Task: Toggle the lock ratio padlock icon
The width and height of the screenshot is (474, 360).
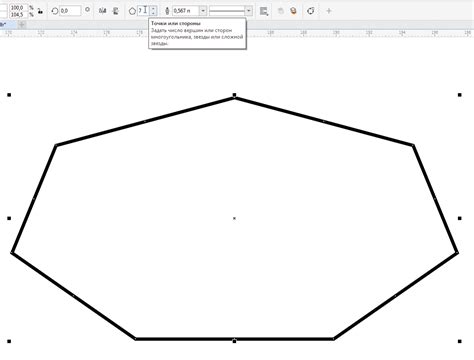Action: tap(40, 11)
